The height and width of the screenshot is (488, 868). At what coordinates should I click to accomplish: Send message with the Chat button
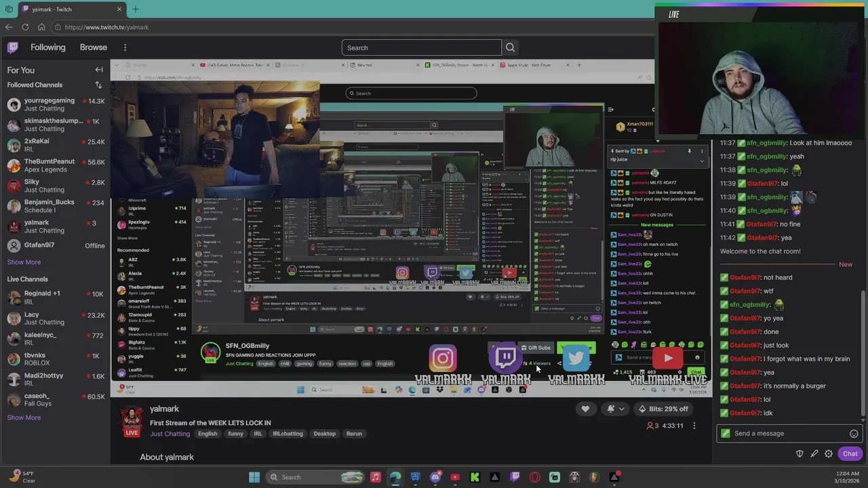(x=850, y=453)
